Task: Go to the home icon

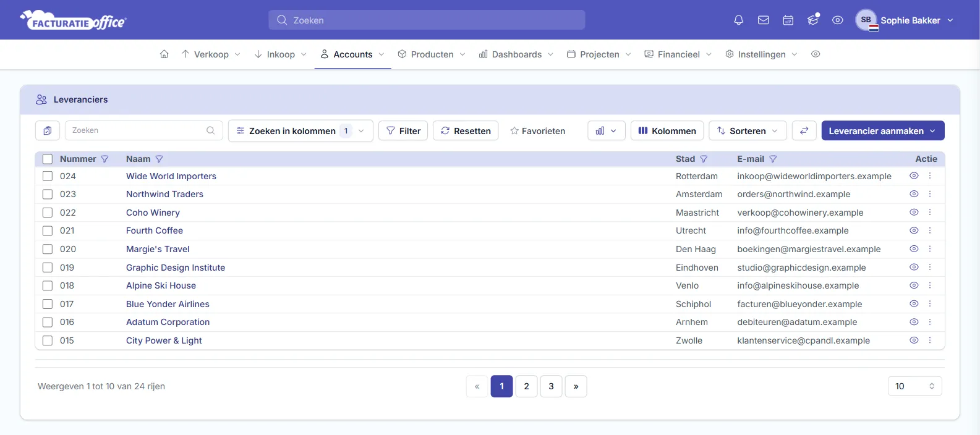Action: point(164,54)
